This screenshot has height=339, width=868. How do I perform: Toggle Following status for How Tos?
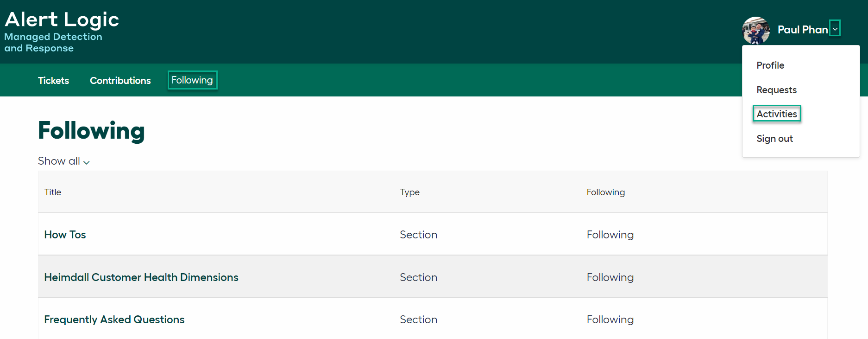(610, 235)
